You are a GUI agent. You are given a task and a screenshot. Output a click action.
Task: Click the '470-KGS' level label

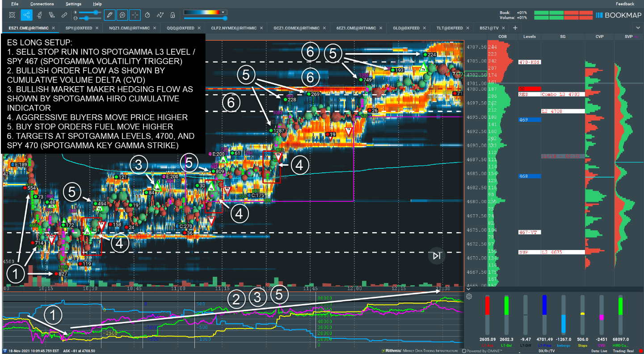tap(530, 62)
